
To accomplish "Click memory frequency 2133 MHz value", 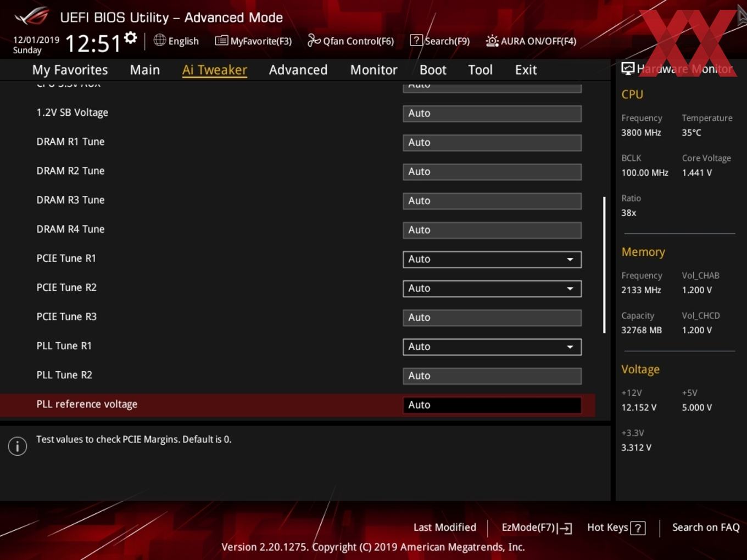I will point(641,290).
